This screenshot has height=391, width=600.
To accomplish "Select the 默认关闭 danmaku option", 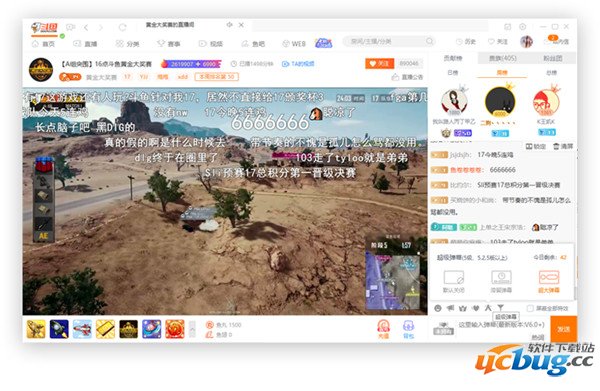I will coord(454,281).
